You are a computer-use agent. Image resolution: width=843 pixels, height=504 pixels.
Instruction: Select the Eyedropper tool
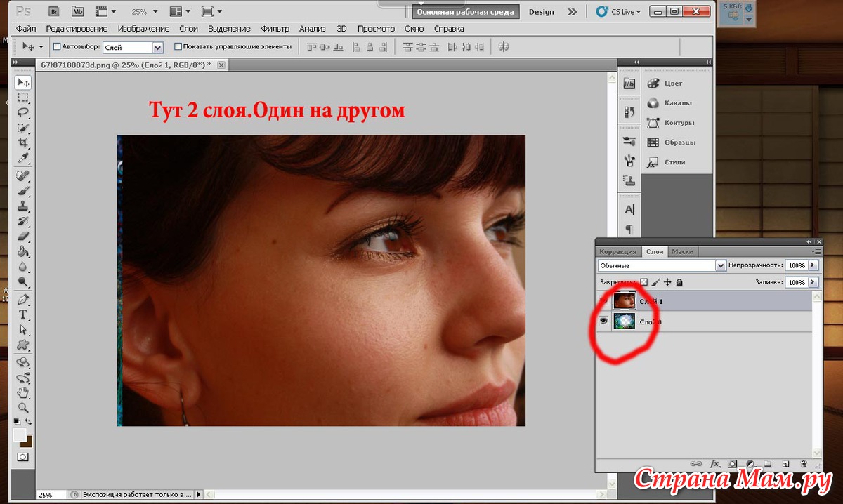(x=23, y=157)
